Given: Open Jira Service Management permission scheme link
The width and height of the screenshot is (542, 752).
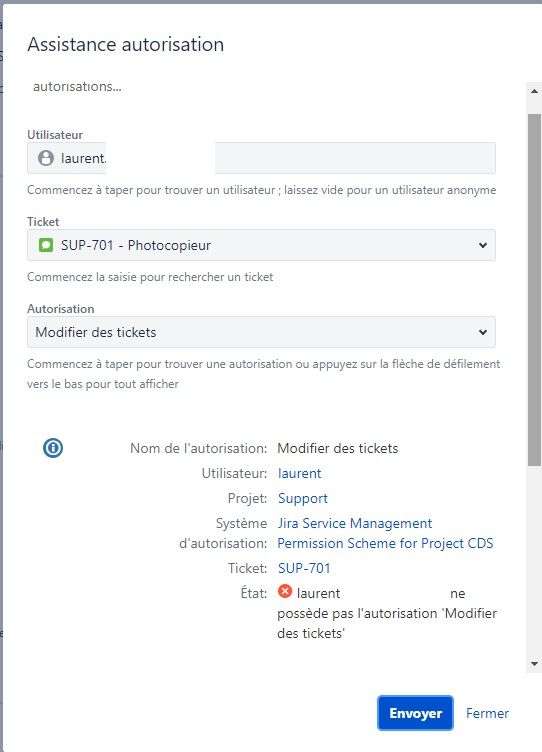Looking at the screenshot, I should pos(355,523).
